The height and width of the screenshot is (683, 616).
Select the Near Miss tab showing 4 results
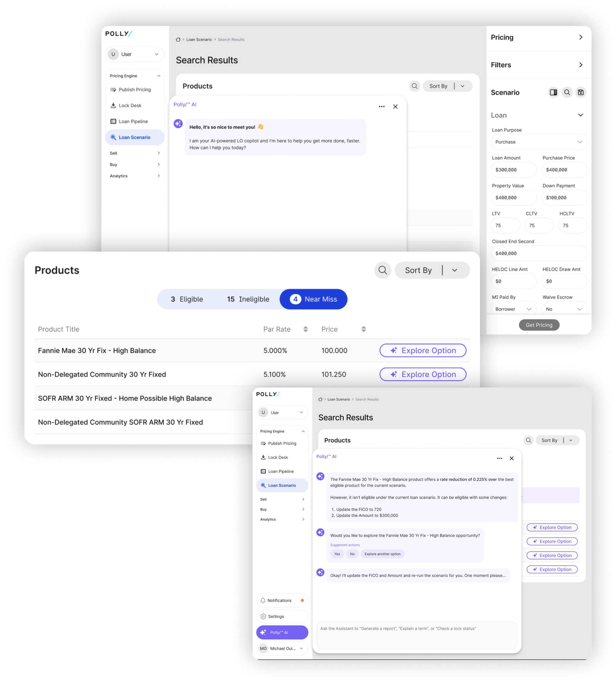coord(313,299)
